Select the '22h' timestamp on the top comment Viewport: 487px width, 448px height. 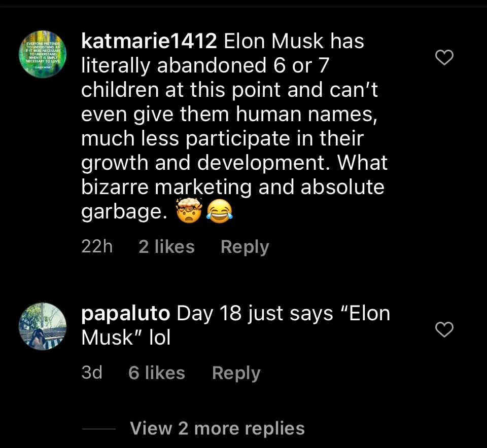coord(96,247)
